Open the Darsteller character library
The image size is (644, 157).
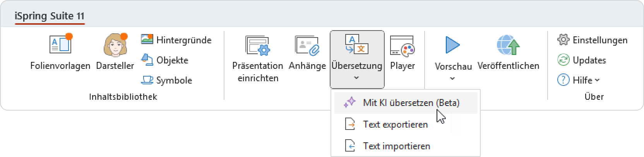(x=115, y=44)
